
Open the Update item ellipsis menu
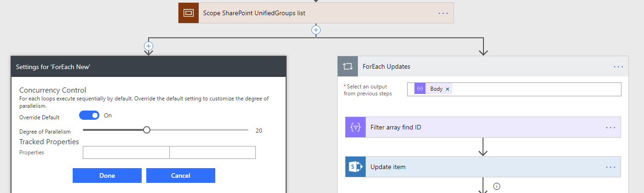pos(610,167)
